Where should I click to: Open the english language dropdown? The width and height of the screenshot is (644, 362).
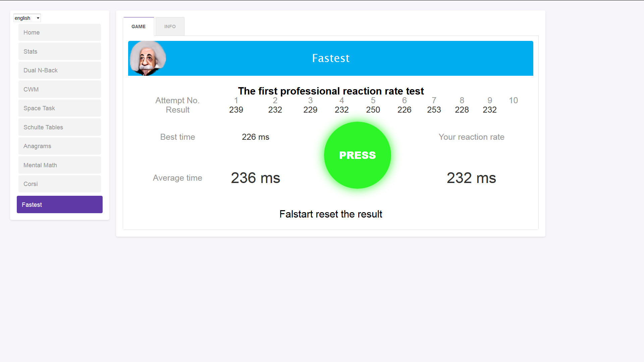click(27, 18)
